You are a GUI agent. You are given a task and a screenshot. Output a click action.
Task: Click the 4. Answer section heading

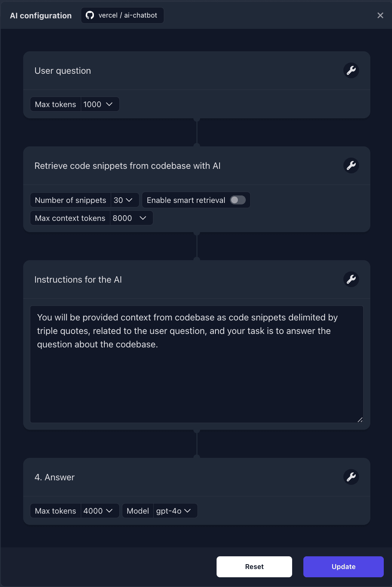point(55,477)
